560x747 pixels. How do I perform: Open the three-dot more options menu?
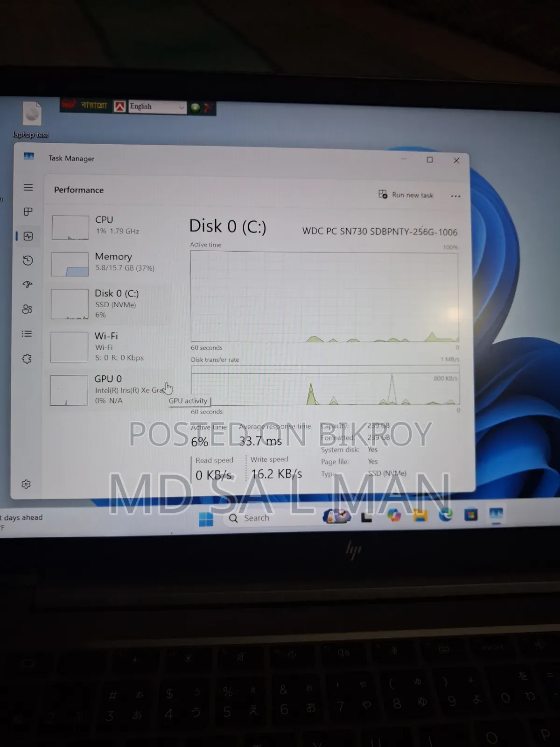pos(455,196)
